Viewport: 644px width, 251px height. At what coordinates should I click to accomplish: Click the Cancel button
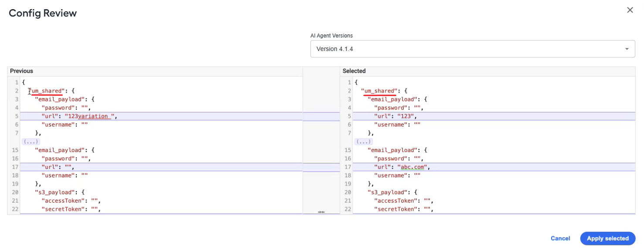[x=560, y=238]
